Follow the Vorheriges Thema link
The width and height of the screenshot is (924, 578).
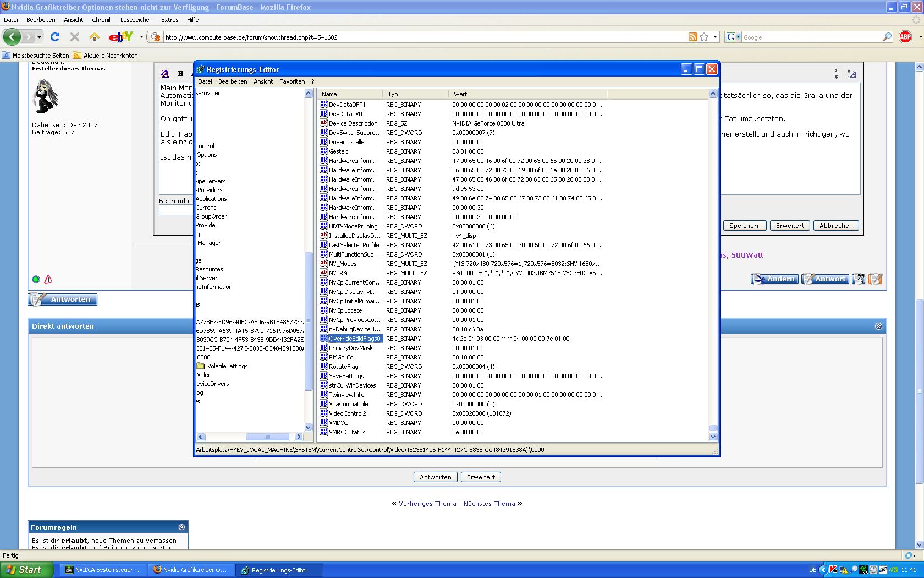427,504
